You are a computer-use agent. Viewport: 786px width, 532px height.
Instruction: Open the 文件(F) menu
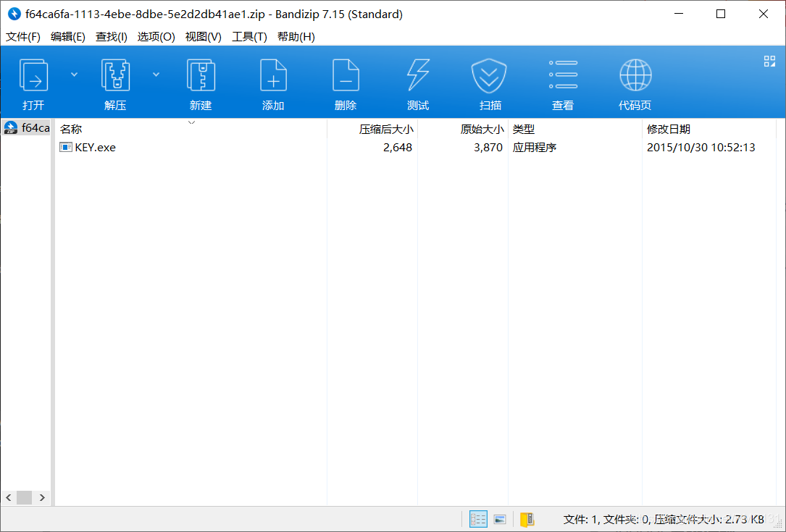23,37
